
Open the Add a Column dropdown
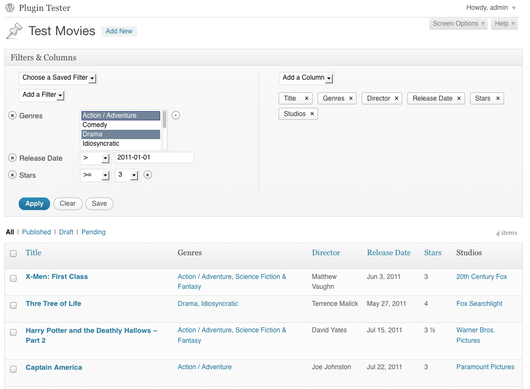[x=307, y=78]
